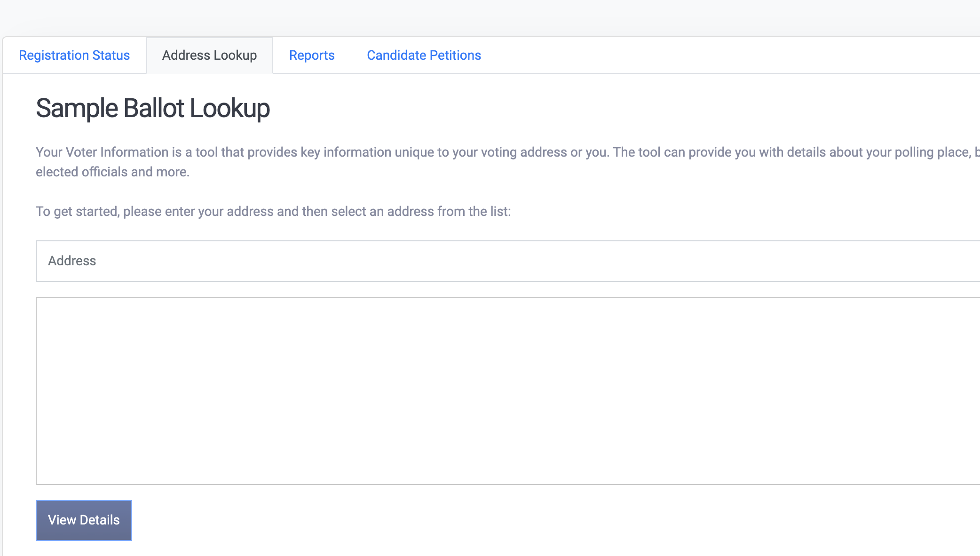Screen dimensions: 980x556
Task: Click the address results list box
Action: click(x=508, y=391)
